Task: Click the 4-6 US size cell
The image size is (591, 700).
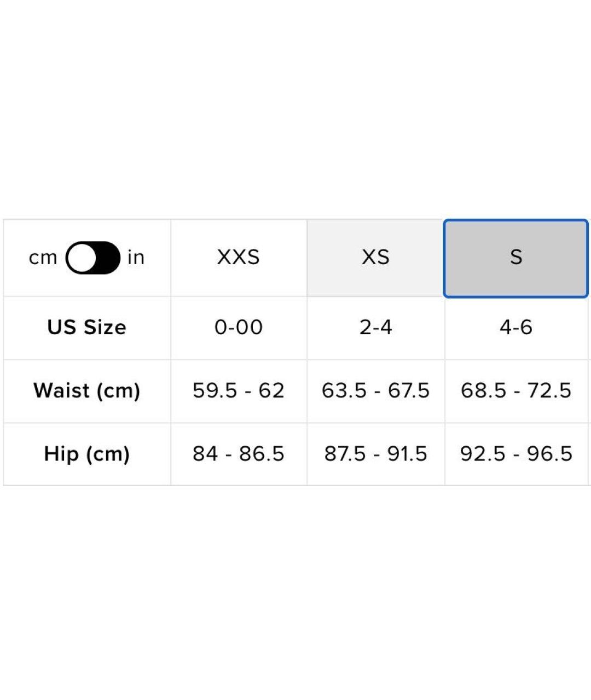Action: pyautogui.click(x=515, y=328)
